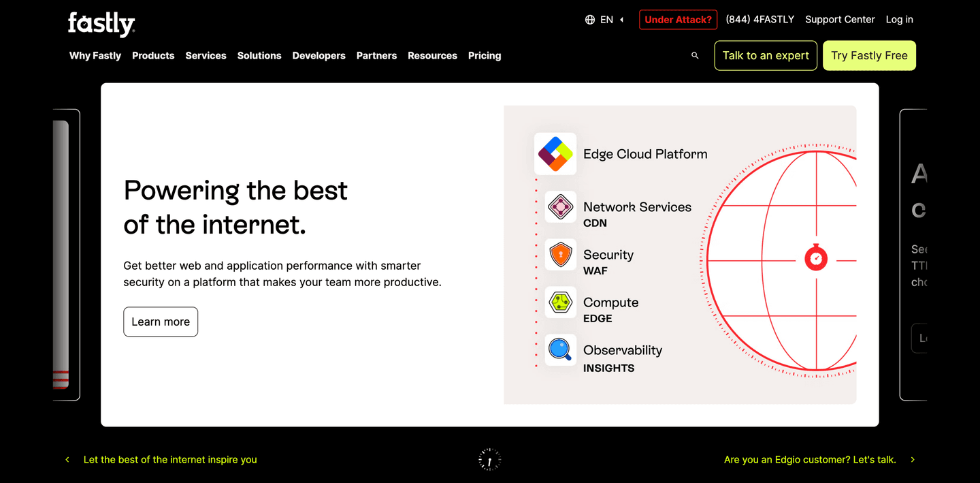Open the Resources menu
Image resolution: width=980 pixels, height=483 pixels.
432,56
